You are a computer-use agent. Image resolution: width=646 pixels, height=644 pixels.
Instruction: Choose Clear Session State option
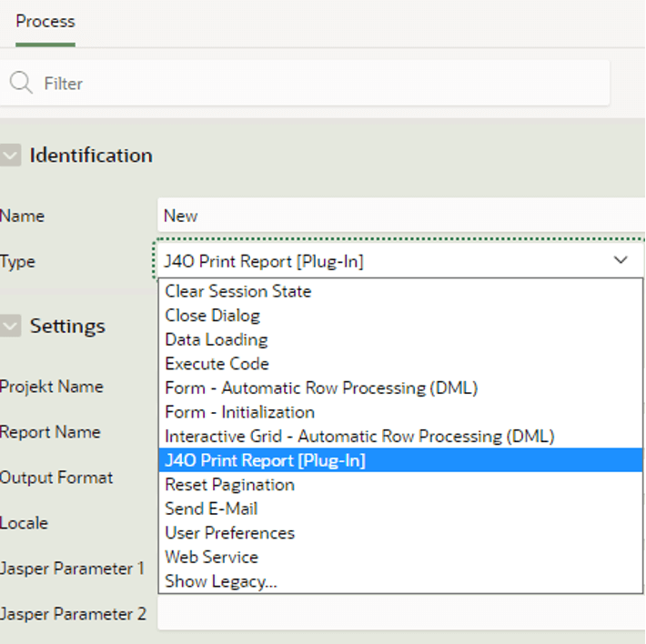pos(400,291)
